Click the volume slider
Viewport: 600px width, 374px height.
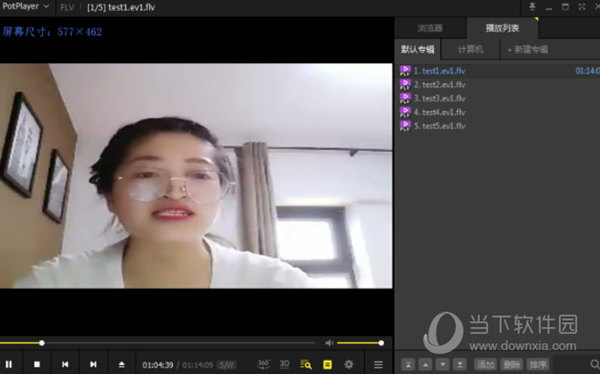[x=359, y=343]
